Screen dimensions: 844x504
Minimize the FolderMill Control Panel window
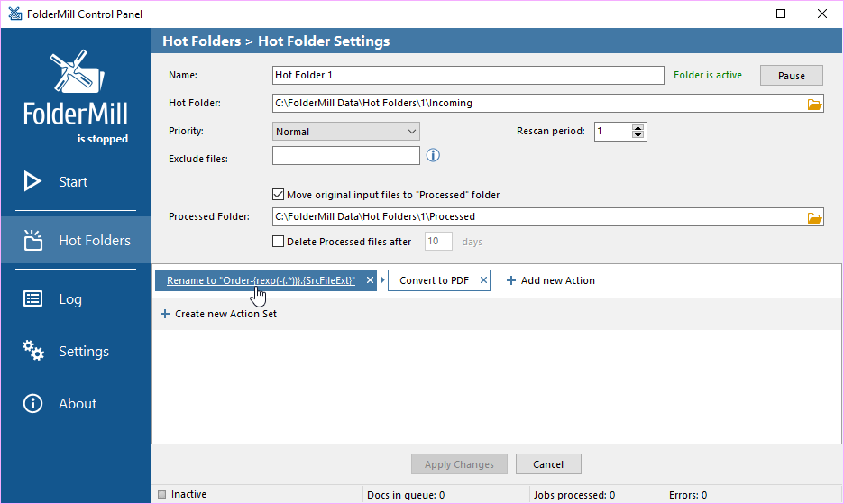click(x=740, y=14)
